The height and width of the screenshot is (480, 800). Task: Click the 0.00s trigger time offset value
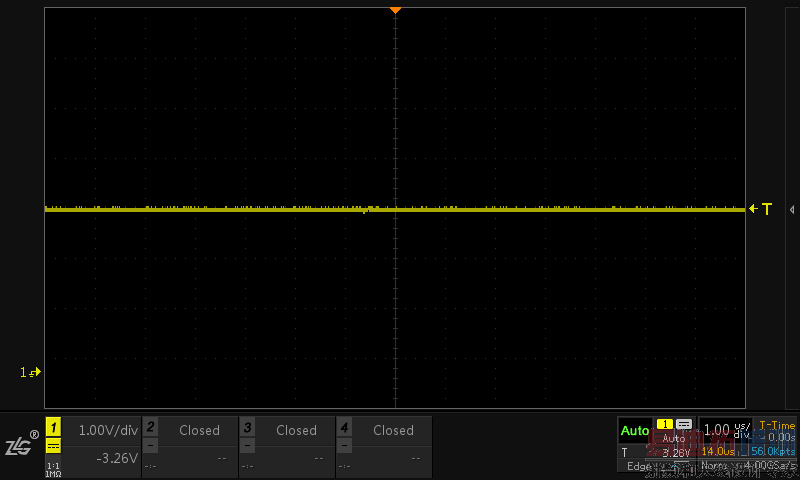[x=782, y=437]
